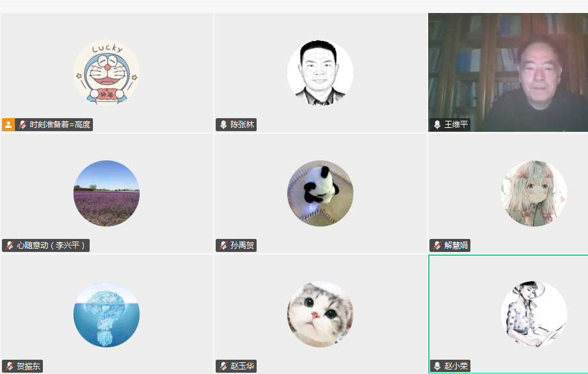Click 贺振东's muted microphone icon

(10, 366)
